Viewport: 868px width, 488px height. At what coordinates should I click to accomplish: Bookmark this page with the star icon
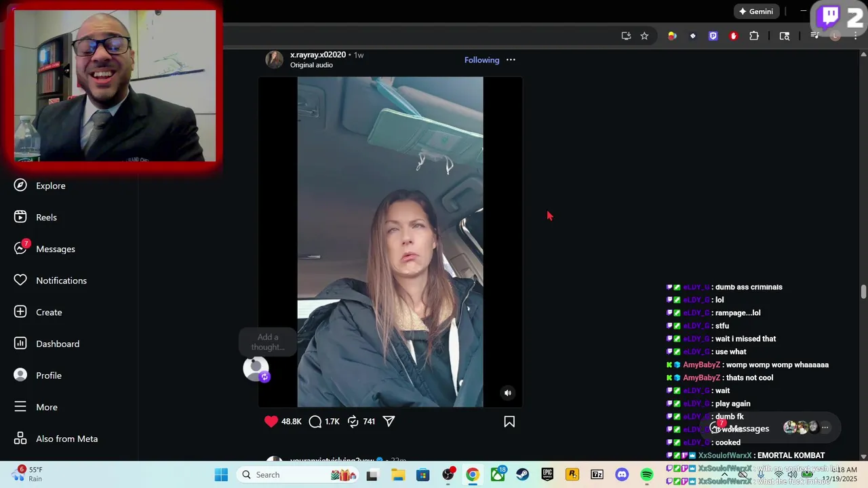pyautogui.click(x=644, y=36)
